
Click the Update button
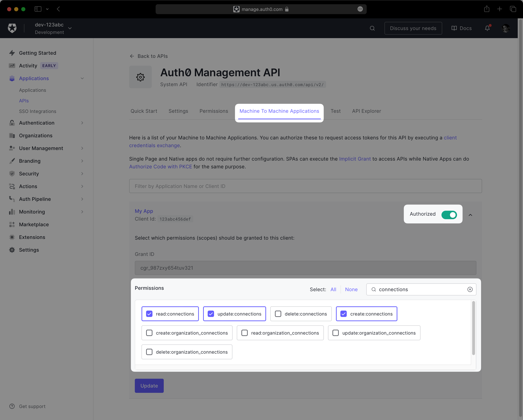click(149, 386)
